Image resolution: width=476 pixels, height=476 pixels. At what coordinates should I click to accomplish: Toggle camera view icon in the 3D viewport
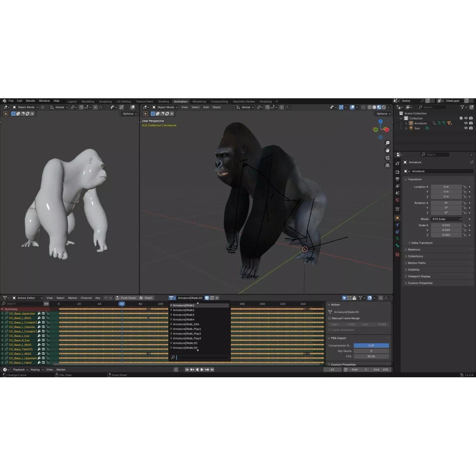(x=387, y=158)
